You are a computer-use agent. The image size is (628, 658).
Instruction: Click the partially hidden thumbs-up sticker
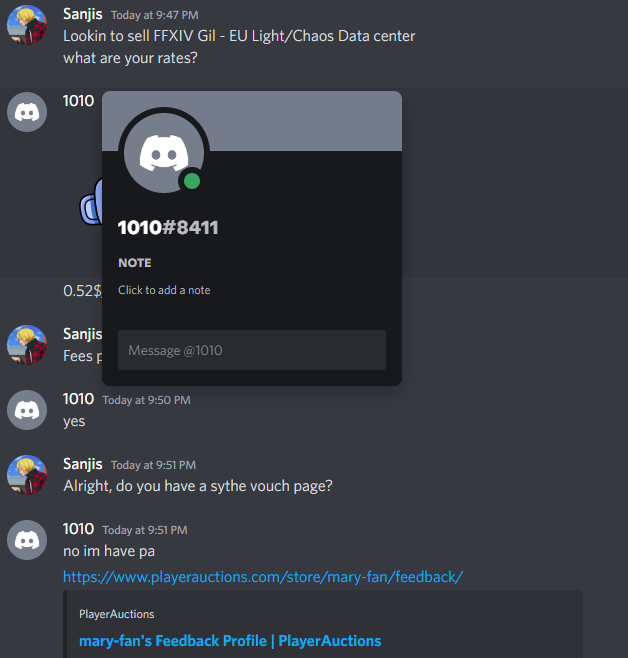(91, 202)
